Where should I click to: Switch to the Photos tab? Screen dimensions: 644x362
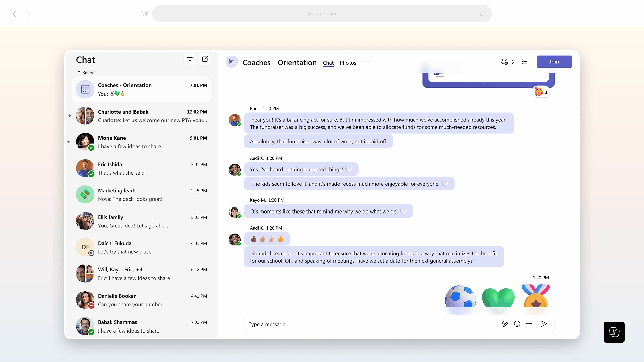[348, 63]
